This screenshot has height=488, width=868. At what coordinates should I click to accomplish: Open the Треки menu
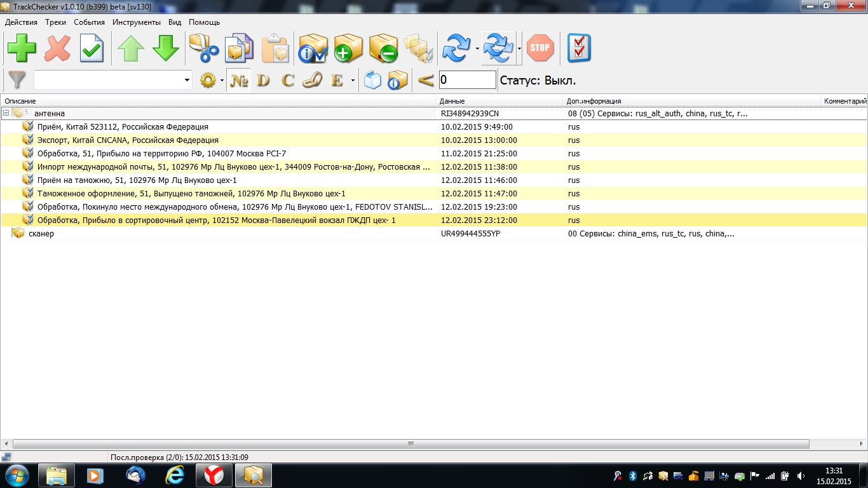pos(55,22)
